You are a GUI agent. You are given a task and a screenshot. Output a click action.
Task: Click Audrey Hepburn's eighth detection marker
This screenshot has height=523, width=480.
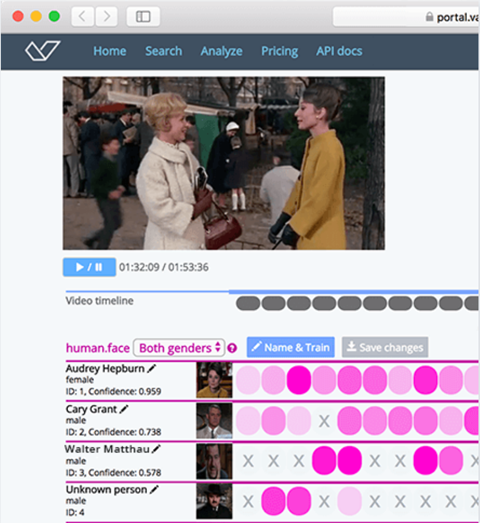tap(425, 380)
